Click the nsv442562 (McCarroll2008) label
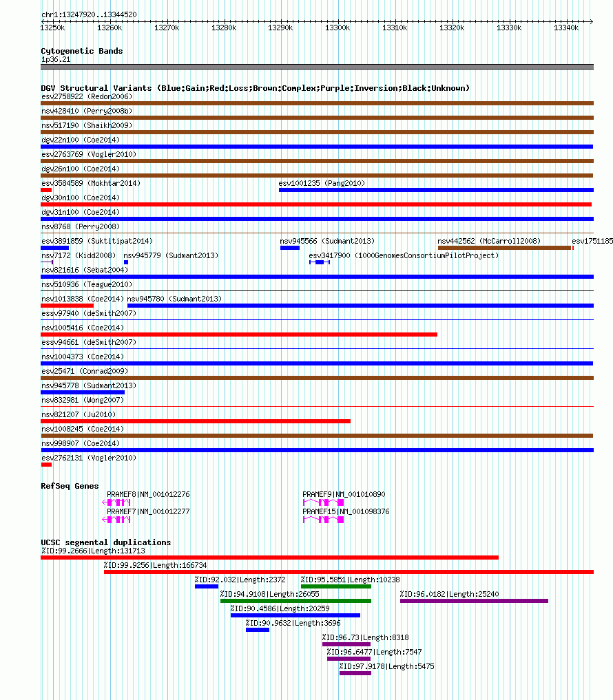613x700 pixels. pos(489,241)
